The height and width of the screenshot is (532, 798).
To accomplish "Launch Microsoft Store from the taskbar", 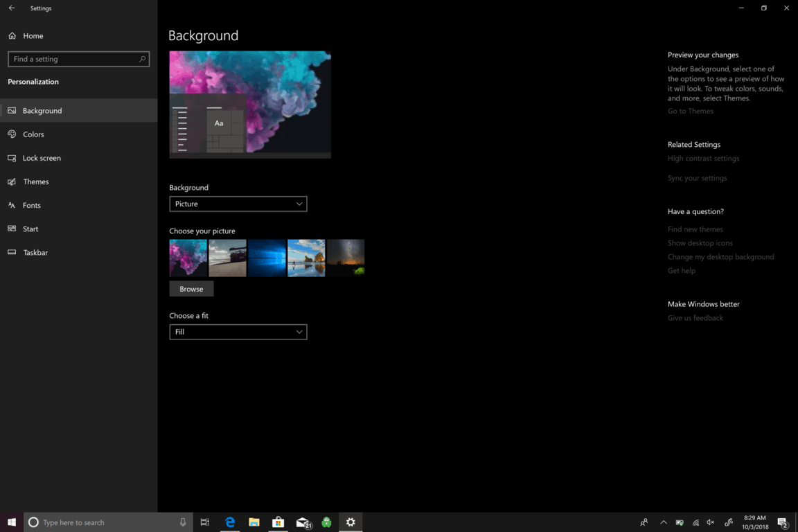I will (278, 522).
